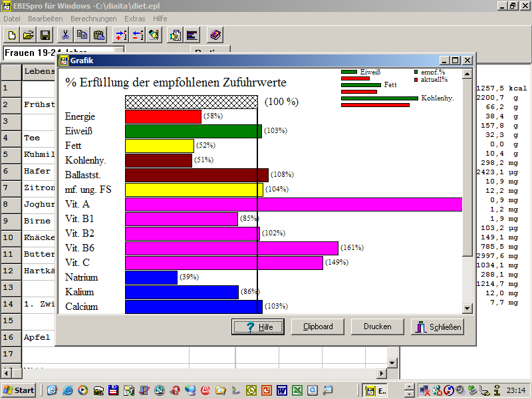Cut selection with the scissors icon
The image size is (532, 399).
pos(65,35)
